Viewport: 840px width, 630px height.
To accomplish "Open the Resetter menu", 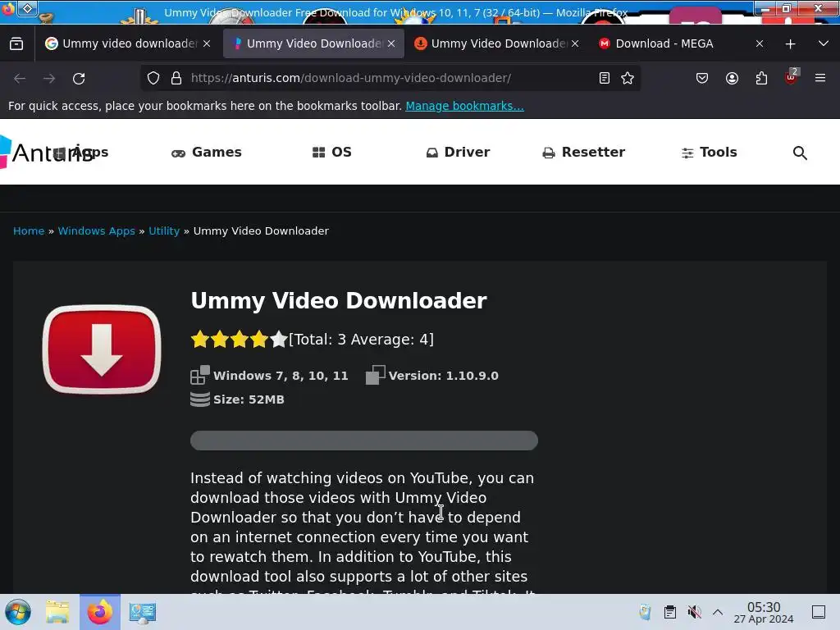I will [583, 152].
